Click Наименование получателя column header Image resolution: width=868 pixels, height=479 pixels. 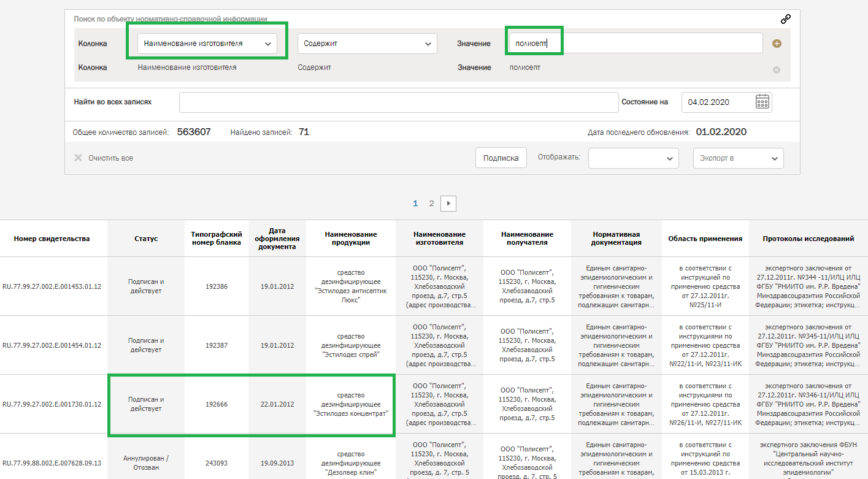(x=527, y=239)
